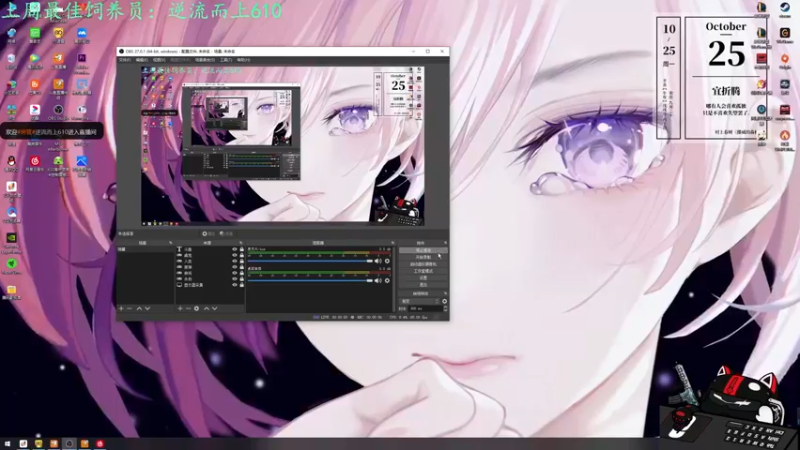This screenshot has width=800, height=450.
Task: Add a scene with the scenes plus icon
Action: pyautogui.click(x=121, y=309)
